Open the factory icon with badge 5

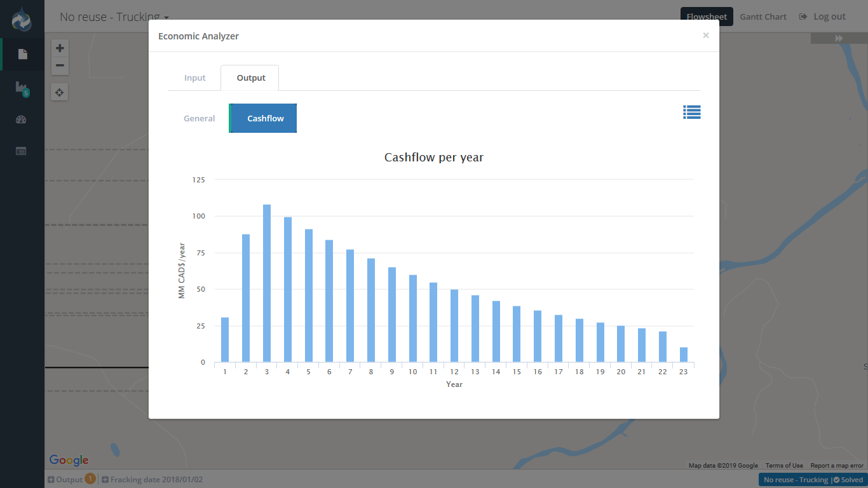22,88
